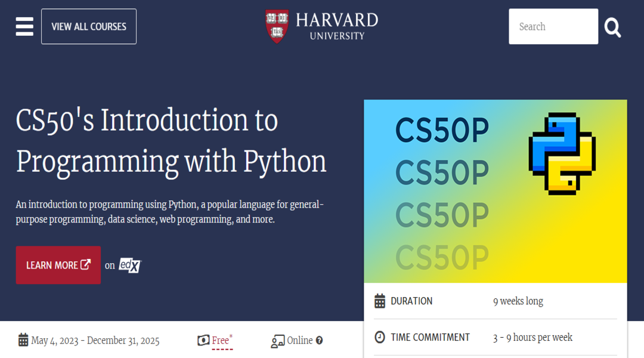The height and width of the screenshot is (358, 644).
Task: Click the Duration calendar icon
Action: click(380, 301)
